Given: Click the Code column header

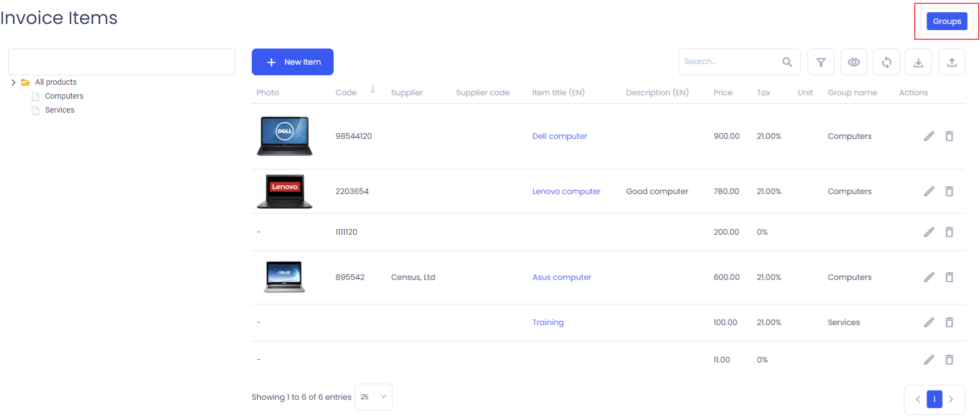Looking at the screenshot, I should tap(346, 93).
